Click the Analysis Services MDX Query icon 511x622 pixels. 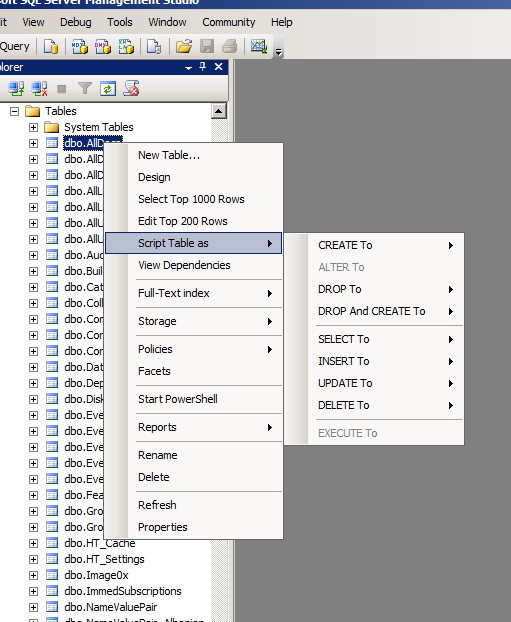coord(79,46)
